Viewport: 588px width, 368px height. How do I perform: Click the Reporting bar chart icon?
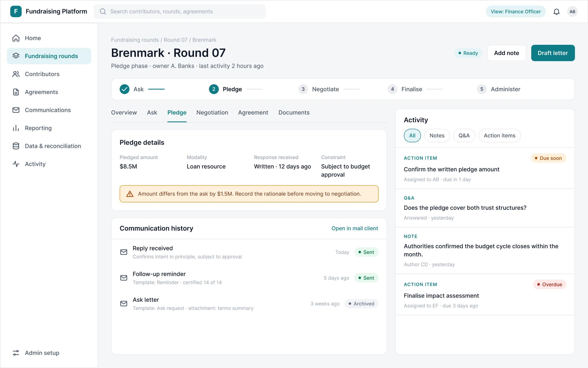[16, 128]
